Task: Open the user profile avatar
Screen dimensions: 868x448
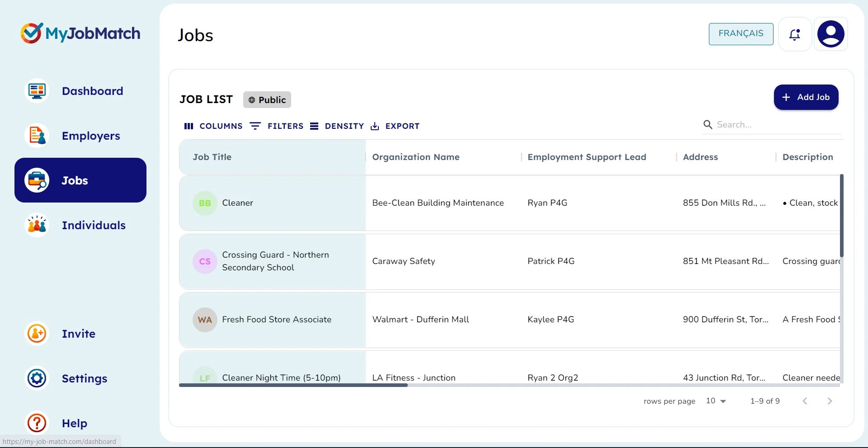Action: pyautogui.click(x=831, y=34)
